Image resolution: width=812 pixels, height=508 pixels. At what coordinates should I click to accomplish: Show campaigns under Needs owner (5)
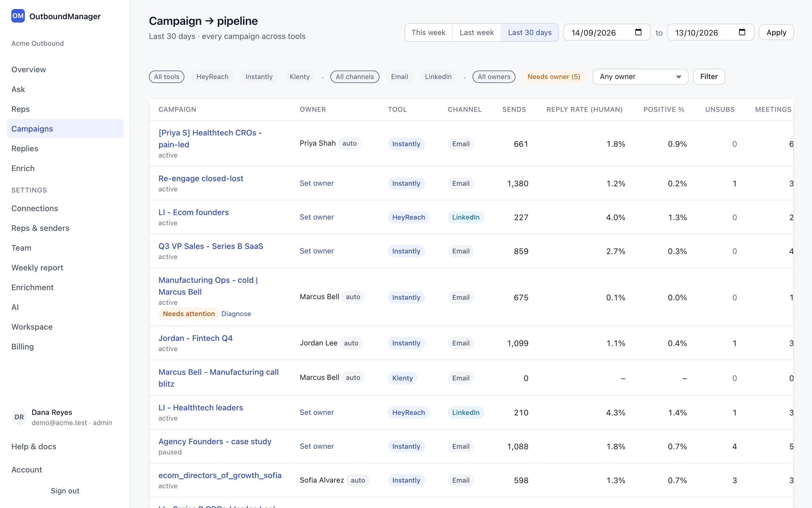[x=554, y=76]
